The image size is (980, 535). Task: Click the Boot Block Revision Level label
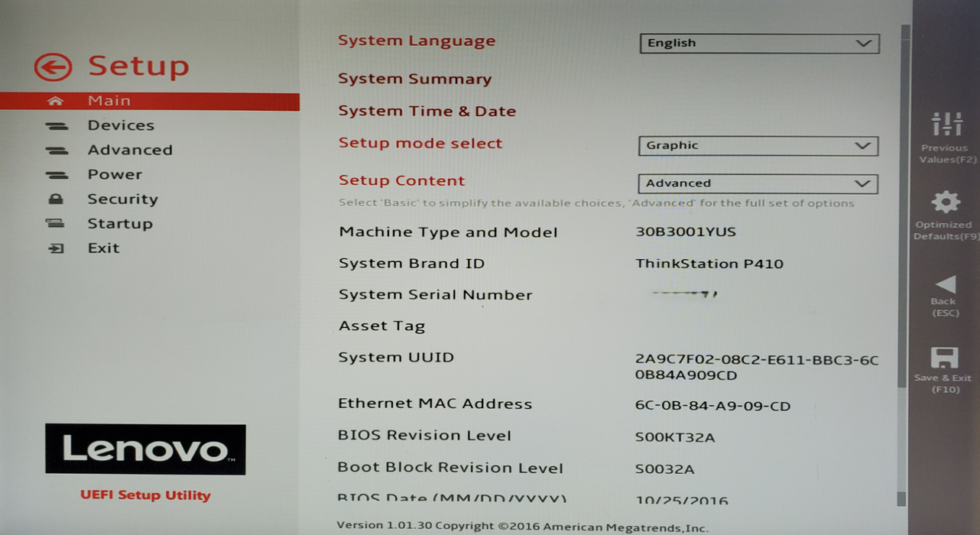(x=450, y=468)
